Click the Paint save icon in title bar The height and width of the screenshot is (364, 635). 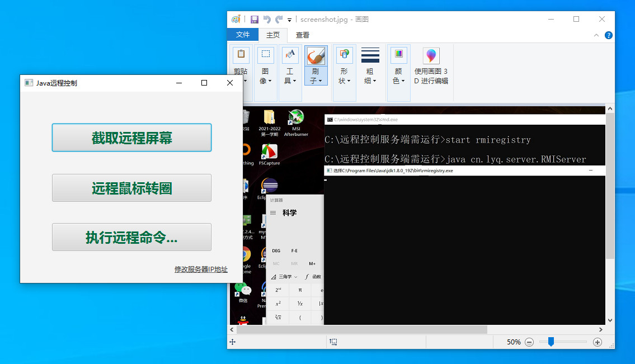coord(255,20)
